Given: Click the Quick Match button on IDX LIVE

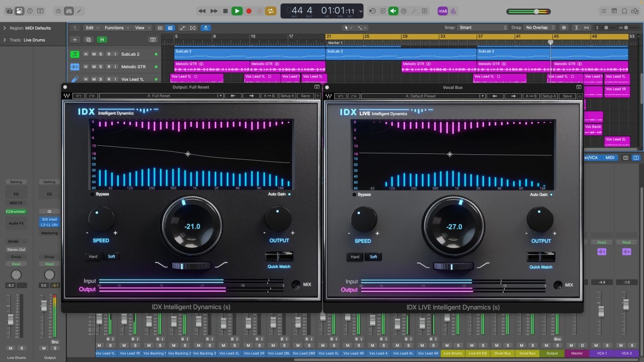Looking at the screenshot, I should pyautogui.click(x=540, y=266).
